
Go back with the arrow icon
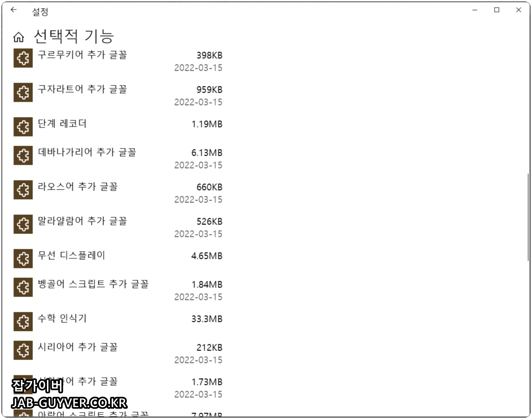click(x=14, y=10)
